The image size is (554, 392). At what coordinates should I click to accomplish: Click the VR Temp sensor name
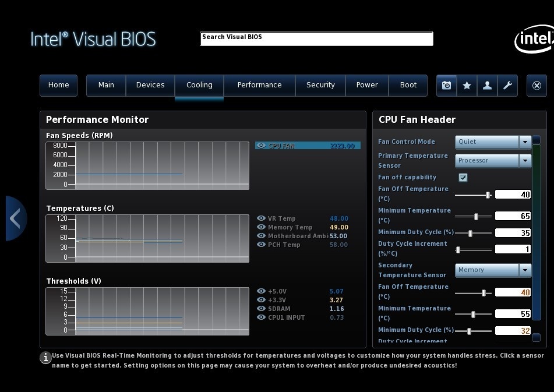[281, 218]
